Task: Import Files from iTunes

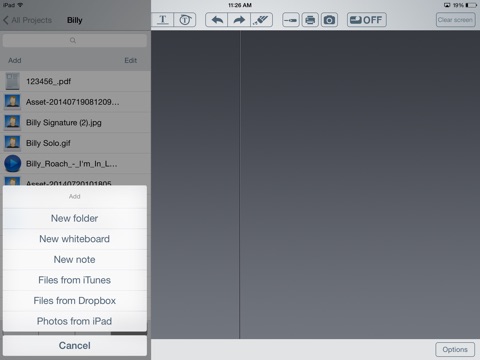Action: coord(75,280)
